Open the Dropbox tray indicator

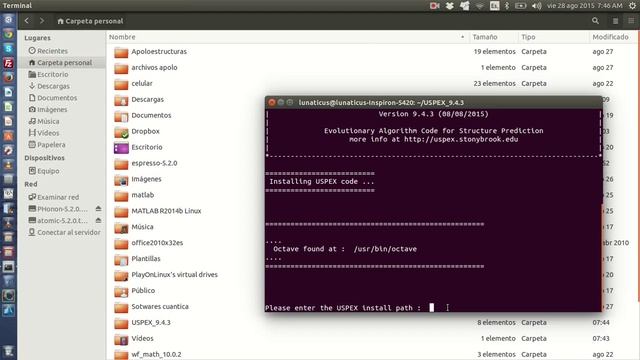449,5
